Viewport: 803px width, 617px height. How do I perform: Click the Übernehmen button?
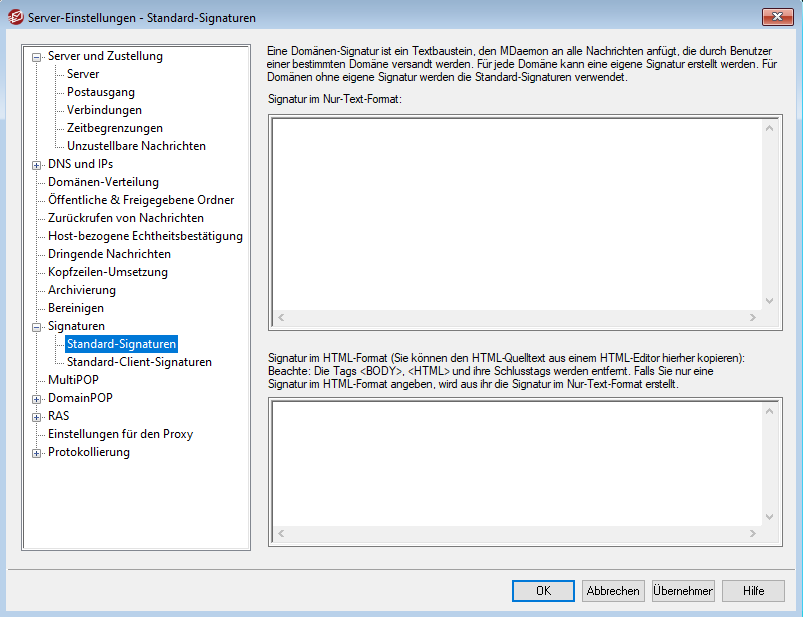(683, 591)
